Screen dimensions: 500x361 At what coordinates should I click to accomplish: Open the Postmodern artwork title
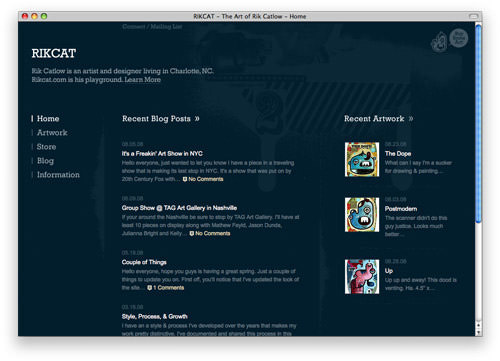point(401,209)
